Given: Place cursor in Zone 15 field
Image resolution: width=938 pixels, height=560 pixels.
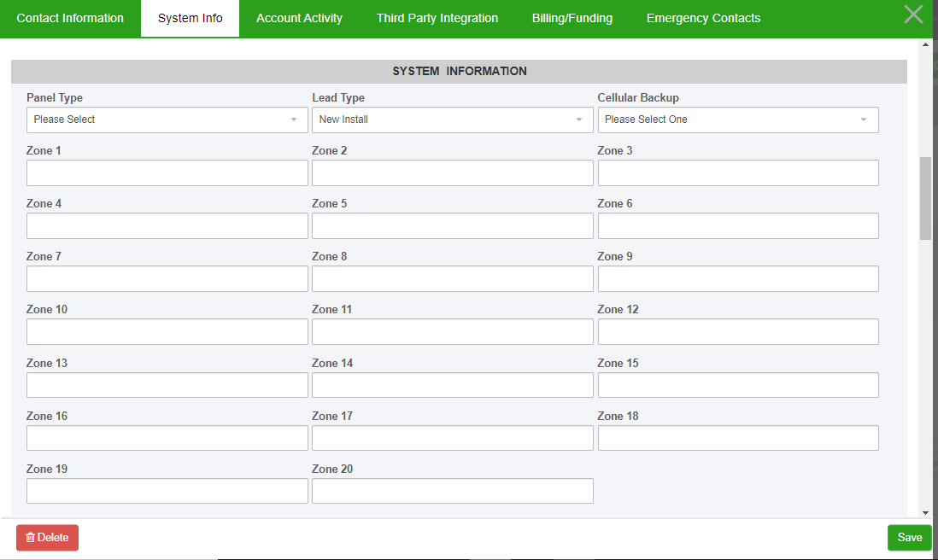Looking at the screenshot, I should (738, 385).
